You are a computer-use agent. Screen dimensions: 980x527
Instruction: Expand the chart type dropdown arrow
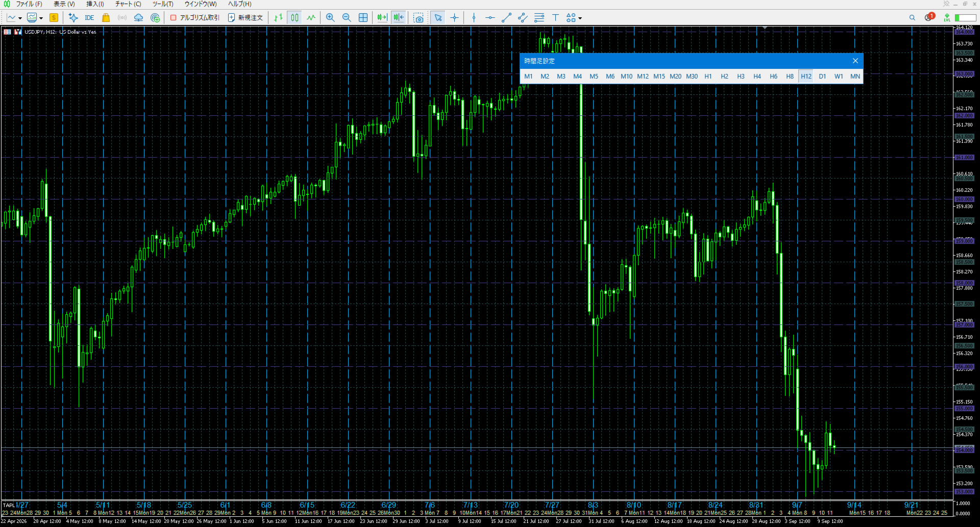point(20,18)
